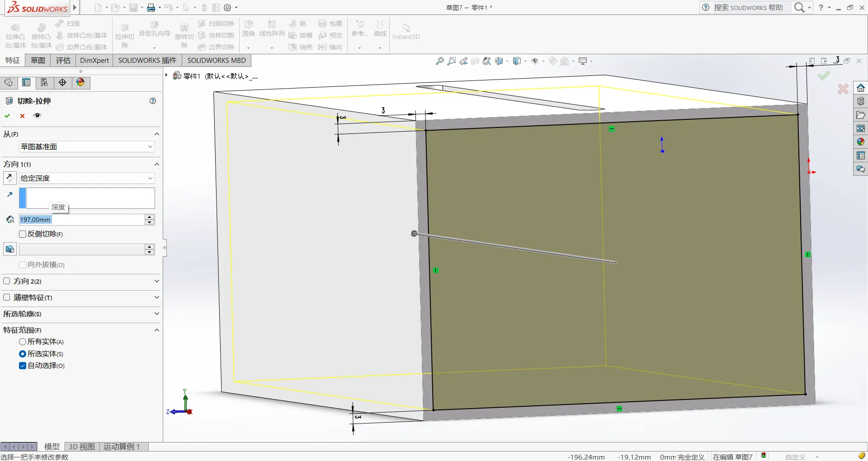
Task: Open the PropertyManager panel tab
Action: coord(26,82)
